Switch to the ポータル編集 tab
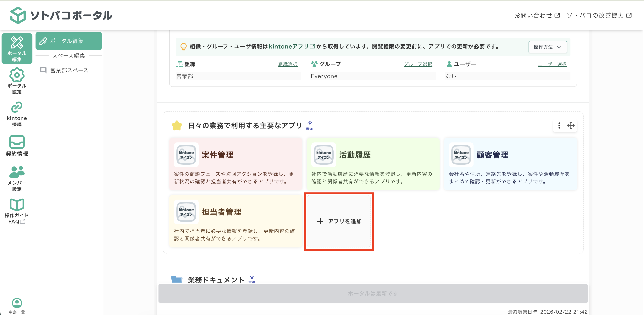Screen dimensions: 644x315 [x=69, y=41]
